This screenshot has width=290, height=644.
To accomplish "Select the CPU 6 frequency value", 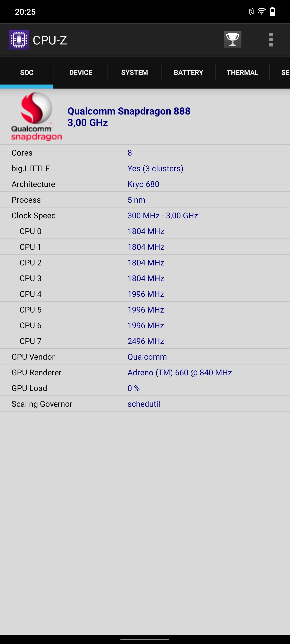I will (146, 325).
